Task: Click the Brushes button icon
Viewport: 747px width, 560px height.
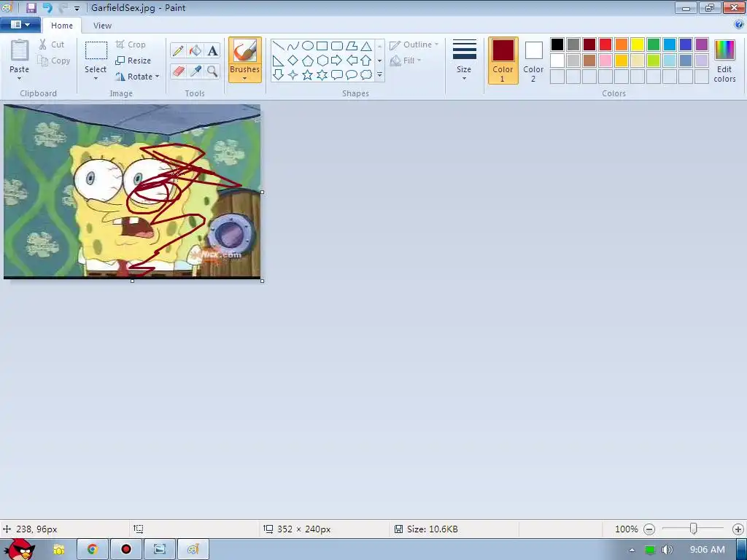Action: [245, 51]
